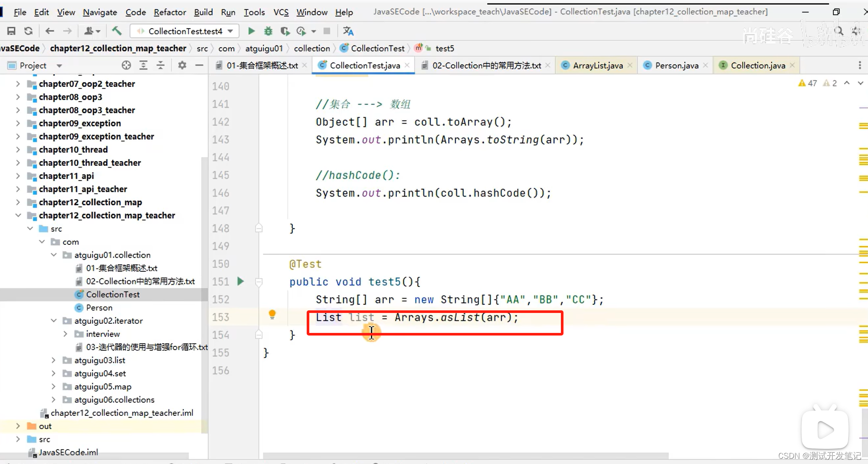The width and height of the screenshot is (868, 464).
Task: Click the Stop square icon
Action: (327, 31)
